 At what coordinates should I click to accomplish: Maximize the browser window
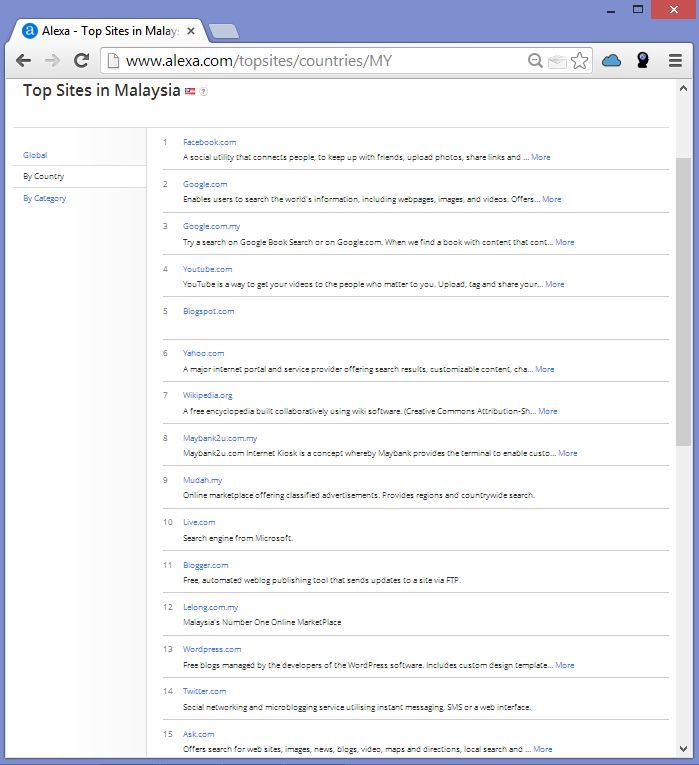point(638,9)
